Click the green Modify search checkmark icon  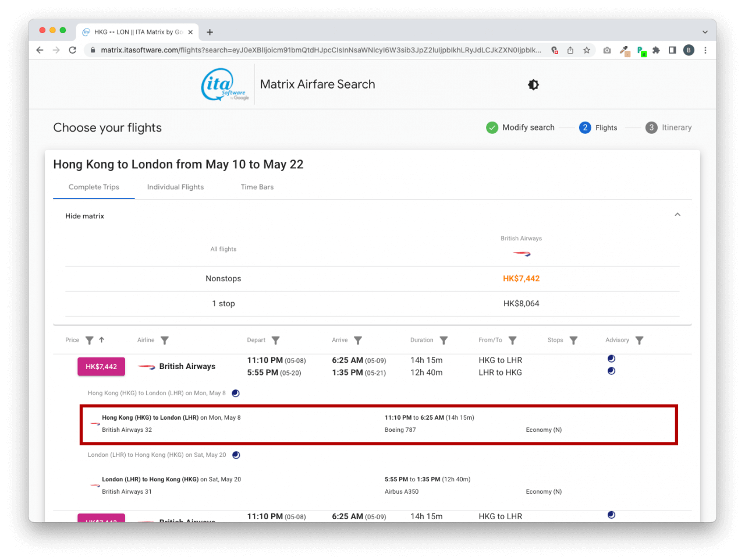pyautogui.click(x=492, y=127)
